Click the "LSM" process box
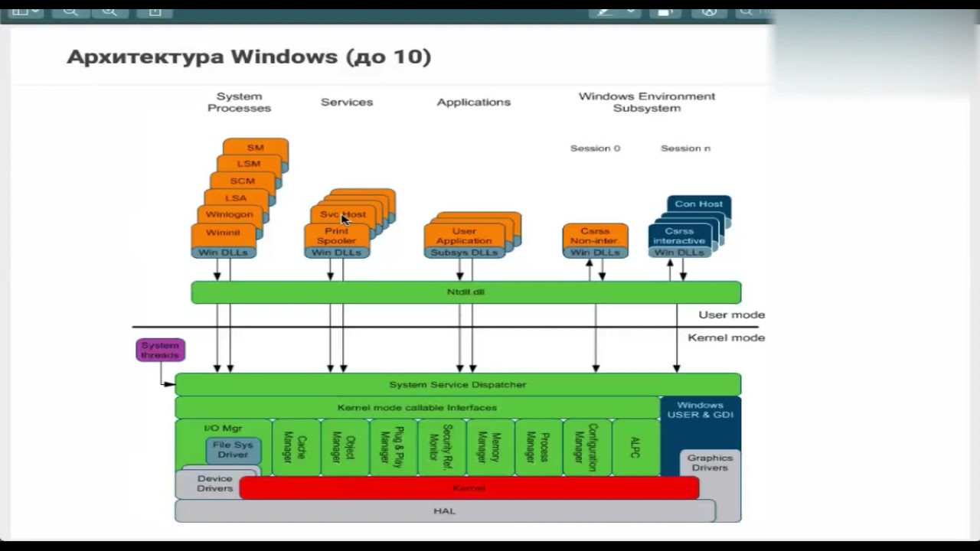Viewport: 980px width, 551px height. point(249,164)
